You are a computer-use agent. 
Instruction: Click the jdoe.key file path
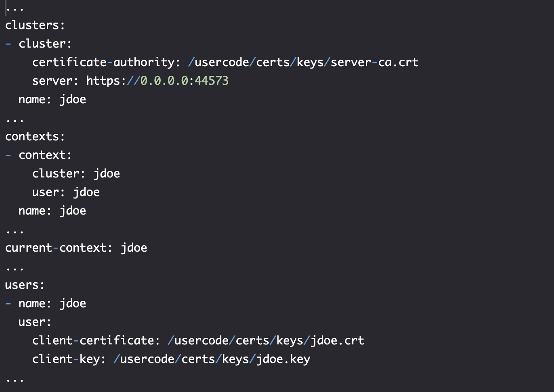click(x=212, y=359)
